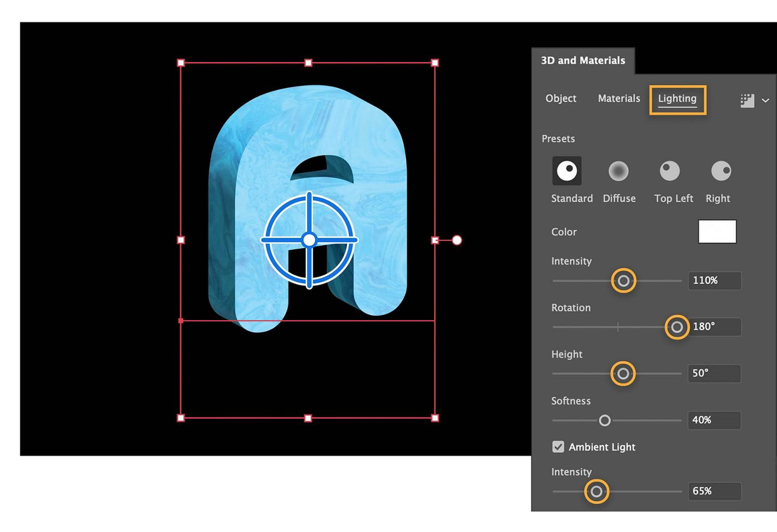Click the right-side bounding box handle circle
777x532 pixels.
(x=456, y=240)
